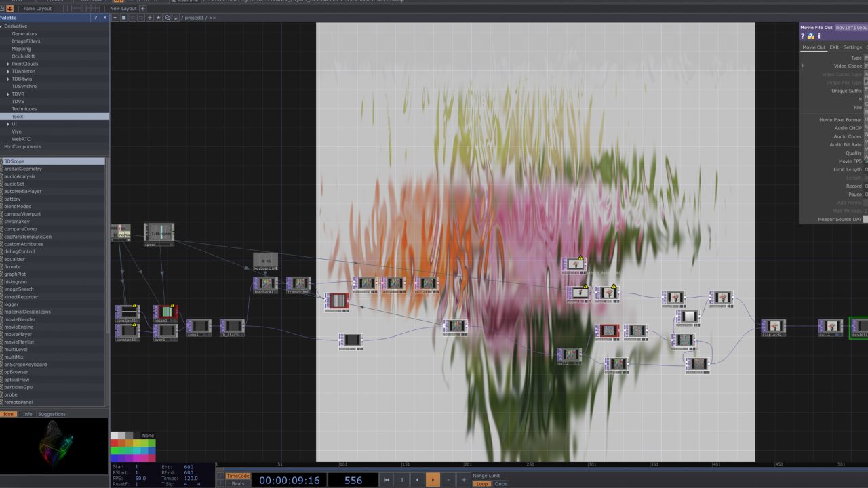Show operator info in parameter panel
The height and width of the screenshot is (488, 868).
tap(818, 36)
